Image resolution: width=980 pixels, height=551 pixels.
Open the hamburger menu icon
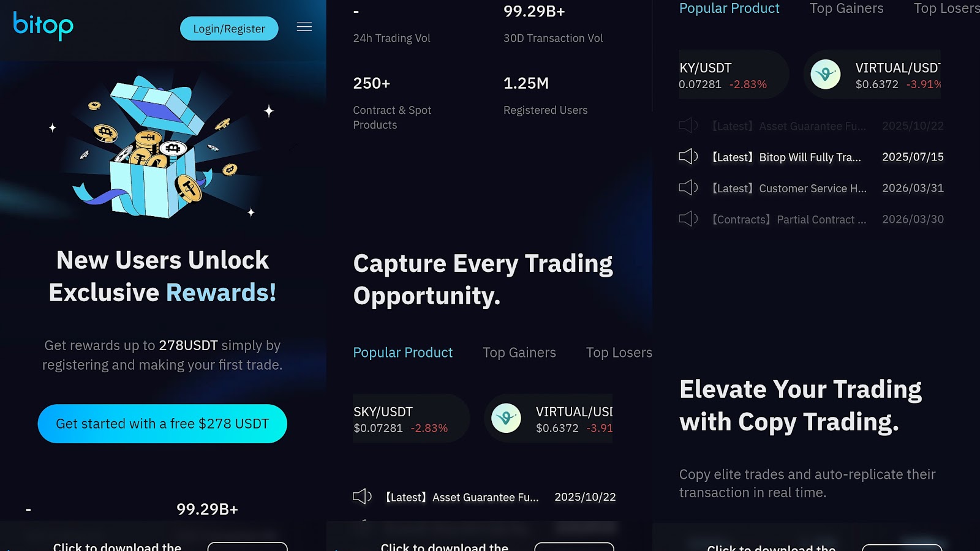[x=304, y=27]
